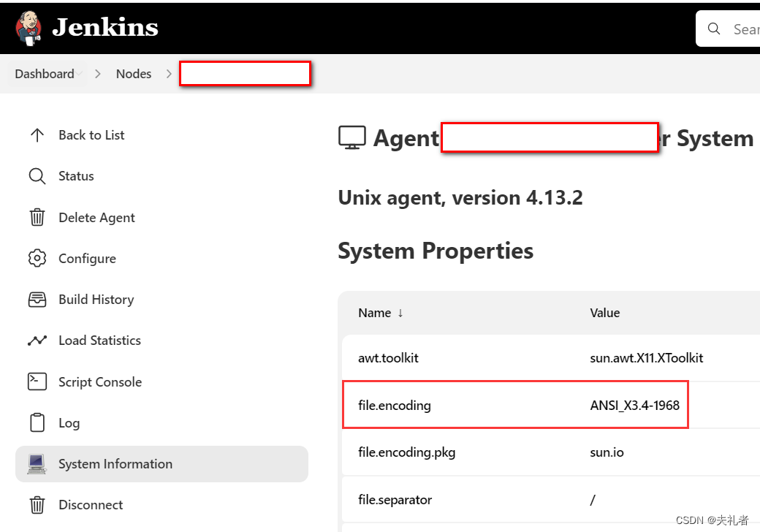Click the System Information computer icon

[x=37, y=464]
